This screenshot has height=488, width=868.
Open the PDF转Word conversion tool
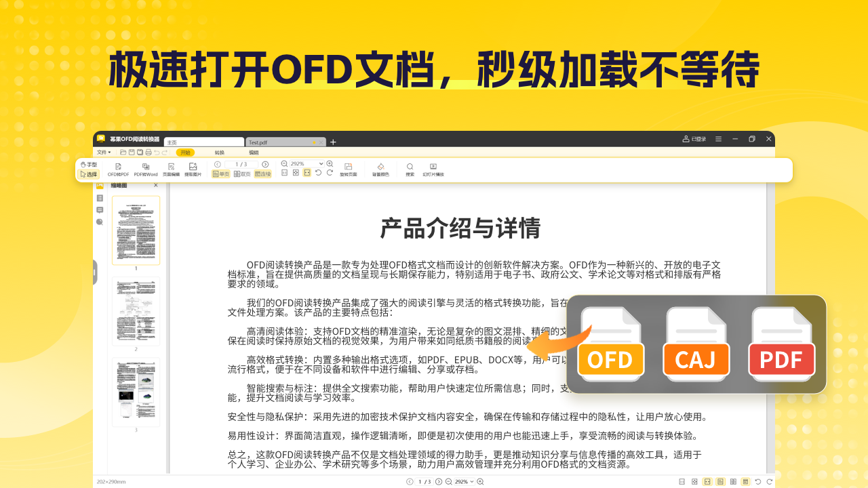click(x=144, y=169)
